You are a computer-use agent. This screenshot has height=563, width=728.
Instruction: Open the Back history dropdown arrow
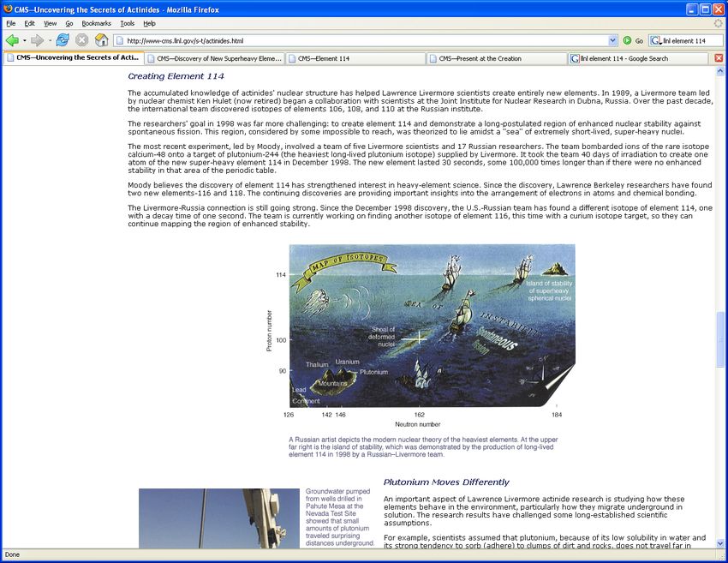tap(24, 41)
